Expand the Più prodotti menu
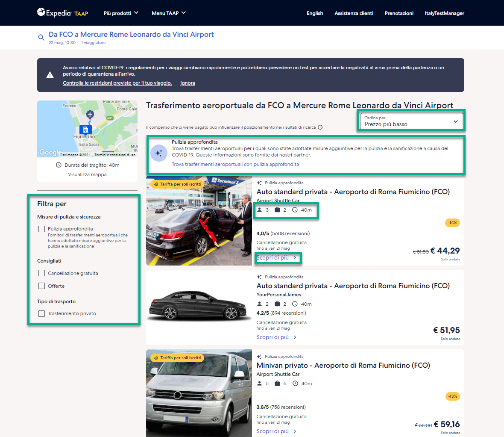Screen dimensions: 504x437 [x=121, y=13]
